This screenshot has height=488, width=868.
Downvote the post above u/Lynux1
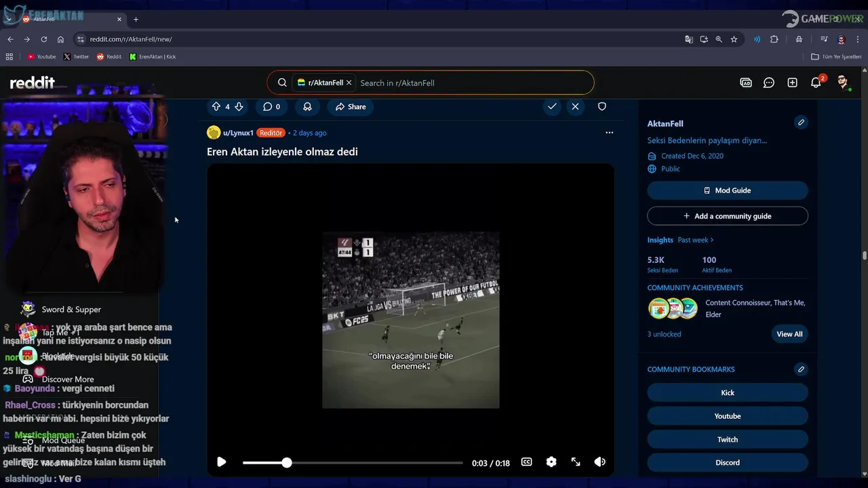click(x=239, y=106)
